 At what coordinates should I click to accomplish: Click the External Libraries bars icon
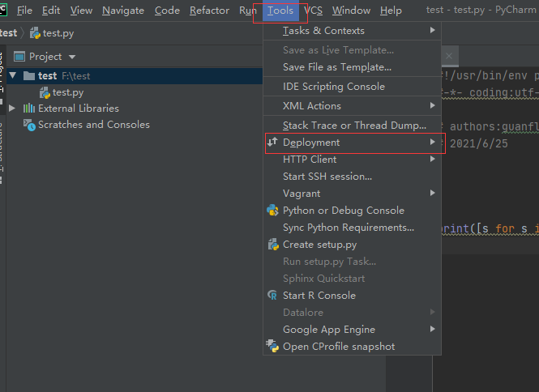point(29,109)
